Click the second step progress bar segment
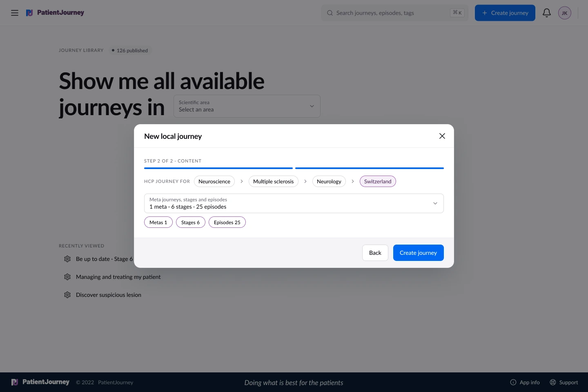 pos(370,168)
